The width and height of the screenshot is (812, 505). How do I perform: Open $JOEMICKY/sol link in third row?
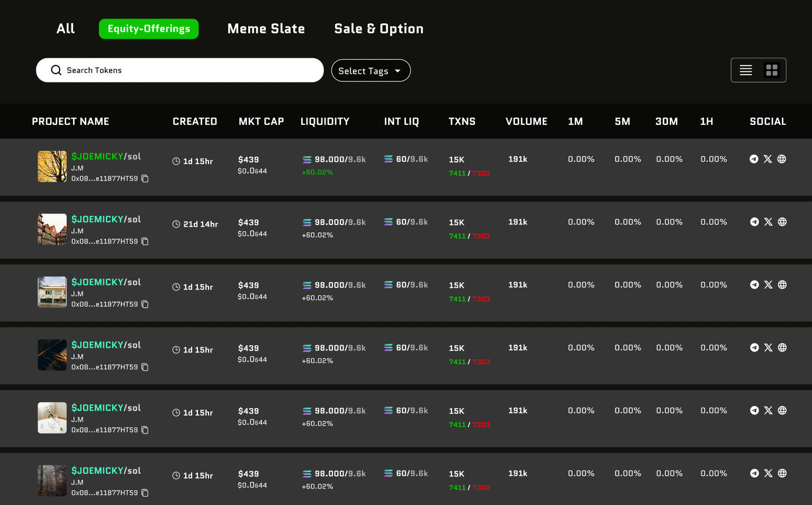(x=106, y=282)
